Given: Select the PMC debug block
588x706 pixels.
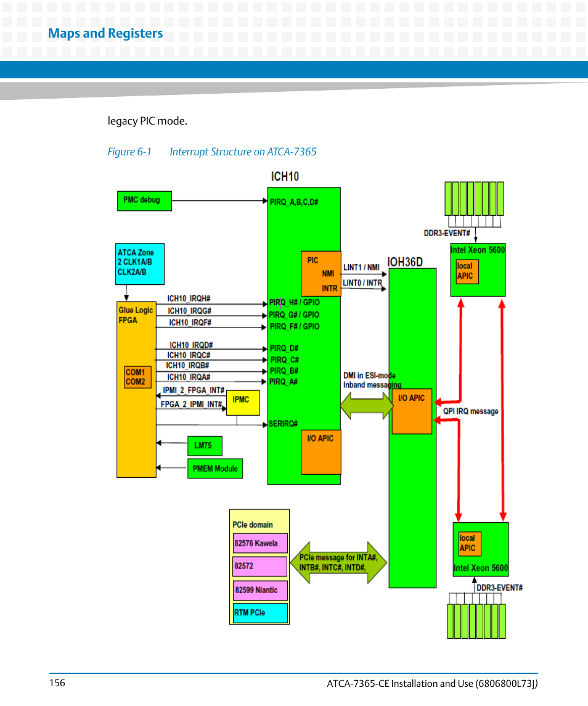Looking at the screenshot, I should pos(144,200).
